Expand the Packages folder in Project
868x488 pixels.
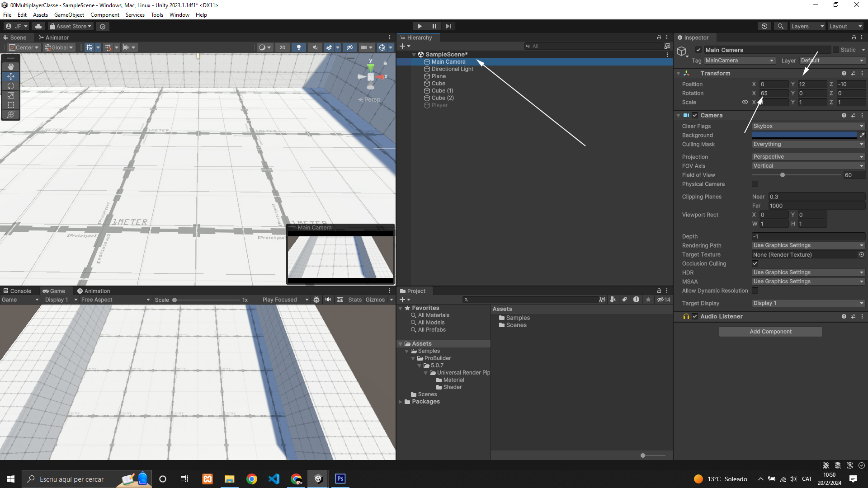coord(401,402)
